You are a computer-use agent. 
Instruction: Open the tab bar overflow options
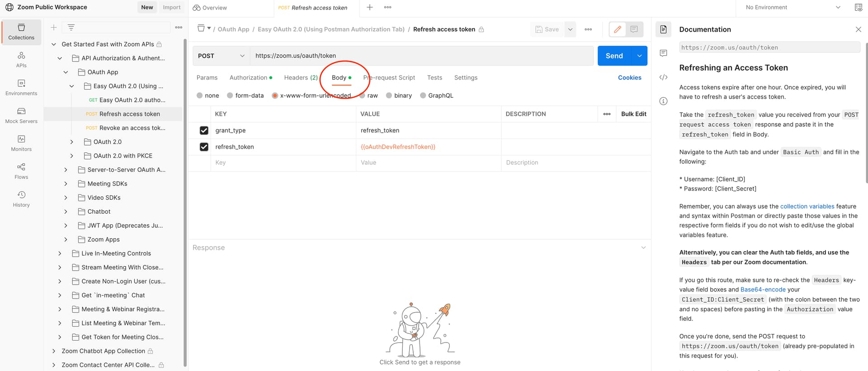point(387,7)
